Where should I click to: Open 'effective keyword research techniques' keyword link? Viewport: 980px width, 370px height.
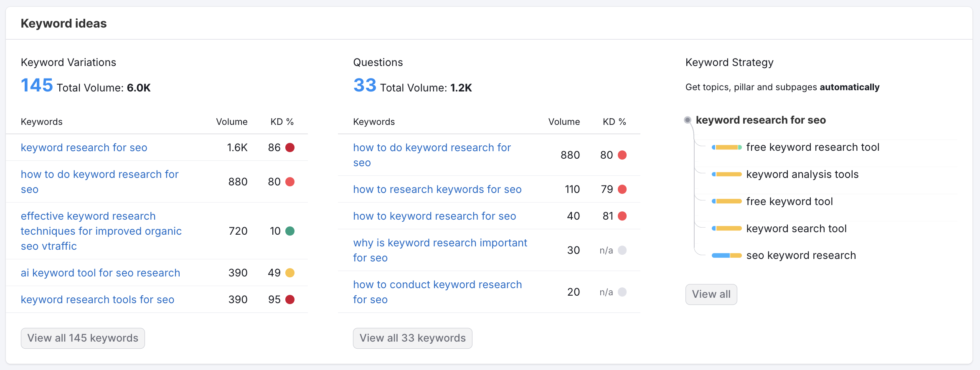pyautogui.click(x=101, y=231)
